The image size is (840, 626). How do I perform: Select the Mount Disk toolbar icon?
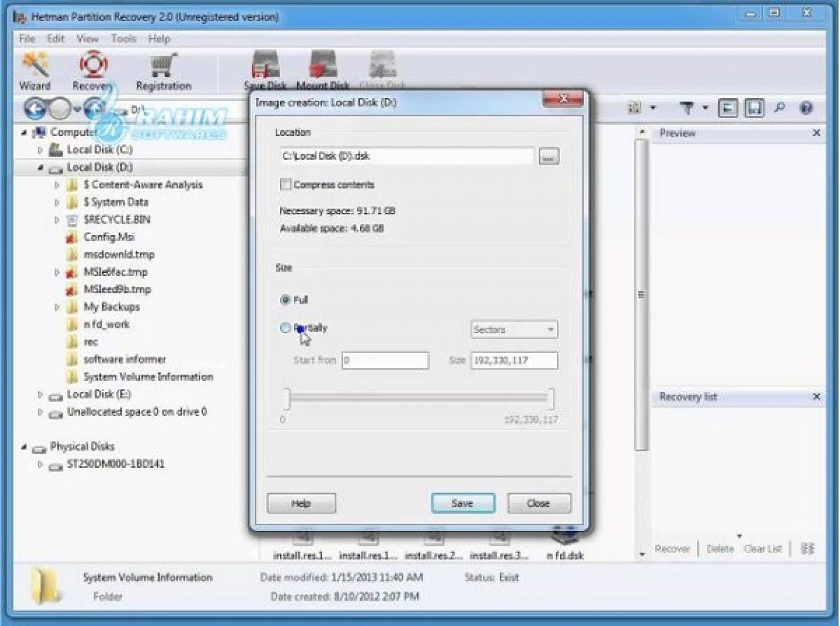coord(322,66)
